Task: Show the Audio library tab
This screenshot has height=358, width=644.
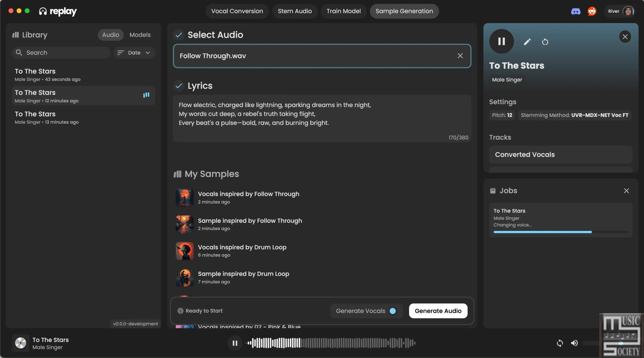Action: (111, 35)
